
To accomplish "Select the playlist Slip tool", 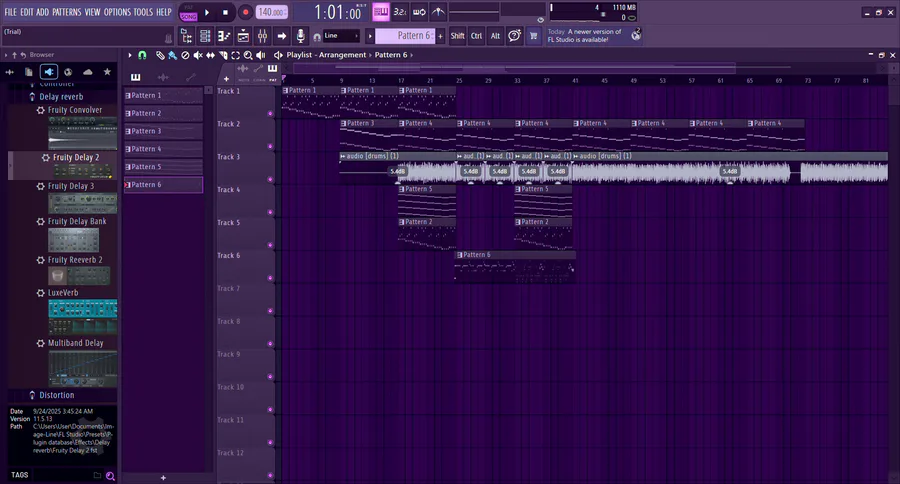I will pyautogui.click(x=210, y=55).
